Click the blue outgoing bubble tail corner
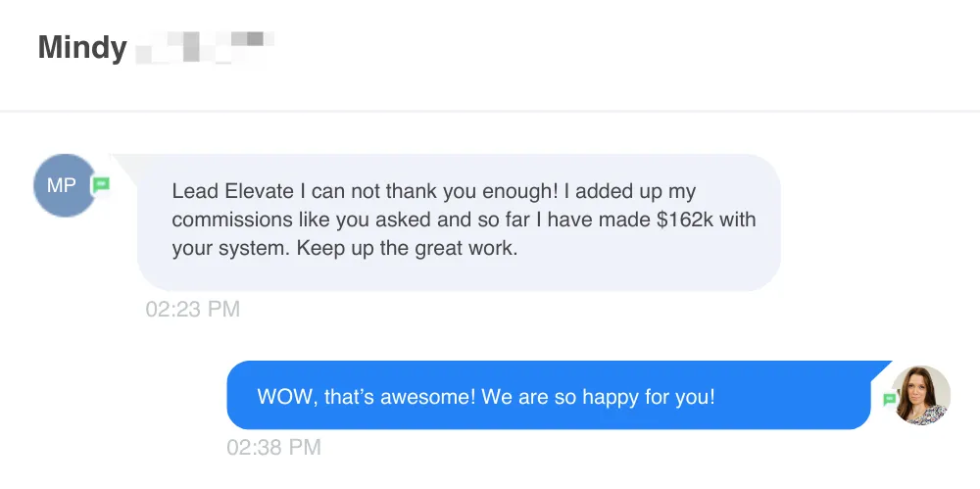Viewport: 980px width, 489px height. [x=879, y=369]
